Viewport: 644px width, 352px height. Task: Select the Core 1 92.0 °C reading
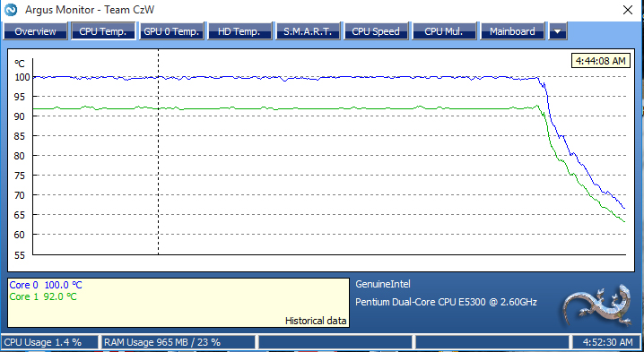(x=43, y=296)
